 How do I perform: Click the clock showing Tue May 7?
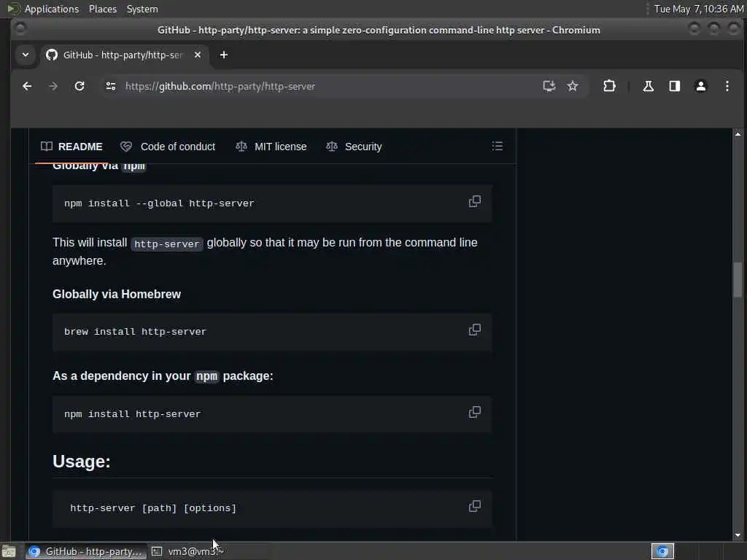(x=698, y=9)
